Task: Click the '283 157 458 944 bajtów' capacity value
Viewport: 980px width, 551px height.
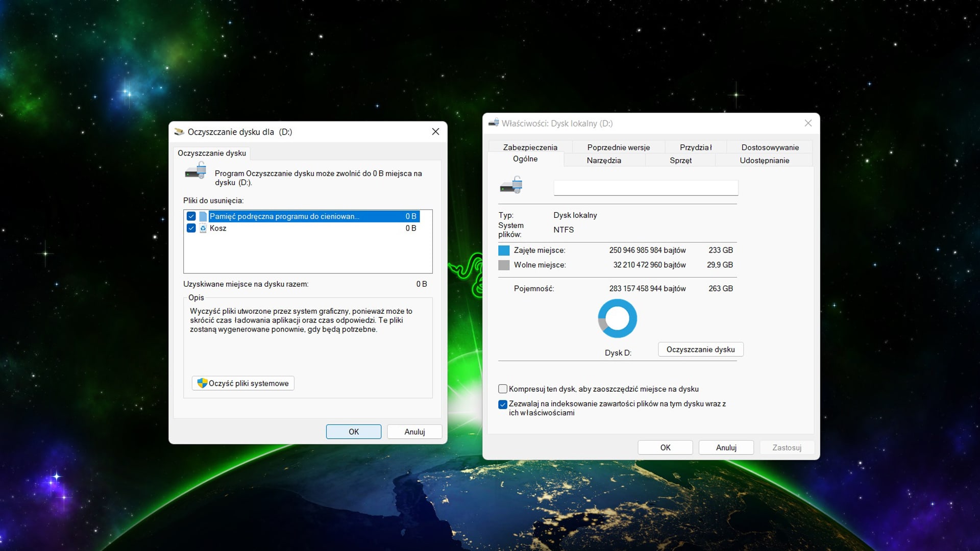Action: tap(647, 288)
